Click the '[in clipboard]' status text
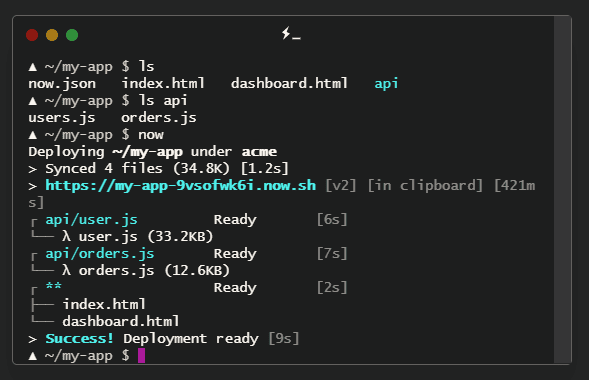 pyautogui.click(x=425, y=185)
